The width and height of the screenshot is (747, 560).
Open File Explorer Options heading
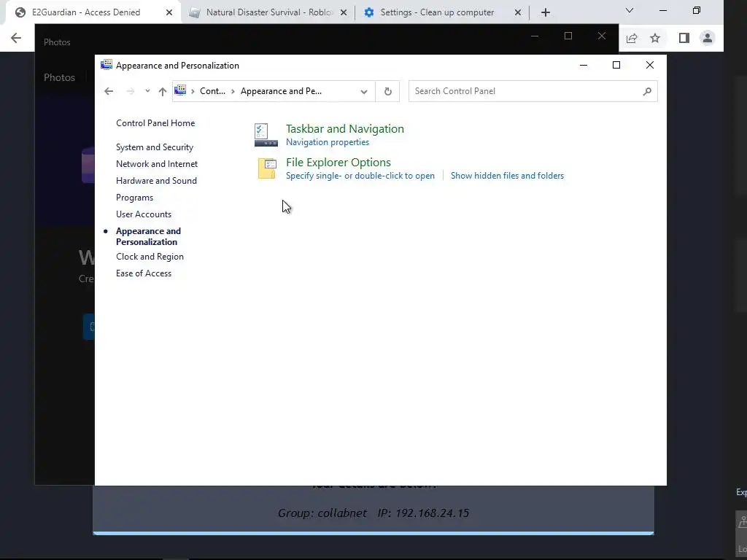coord(338,163)
